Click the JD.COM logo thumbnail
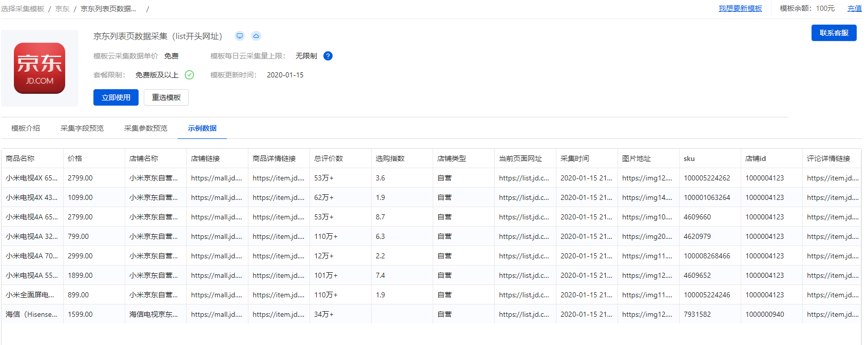Viewport: 868px width, 345px height. pos(40,68)
